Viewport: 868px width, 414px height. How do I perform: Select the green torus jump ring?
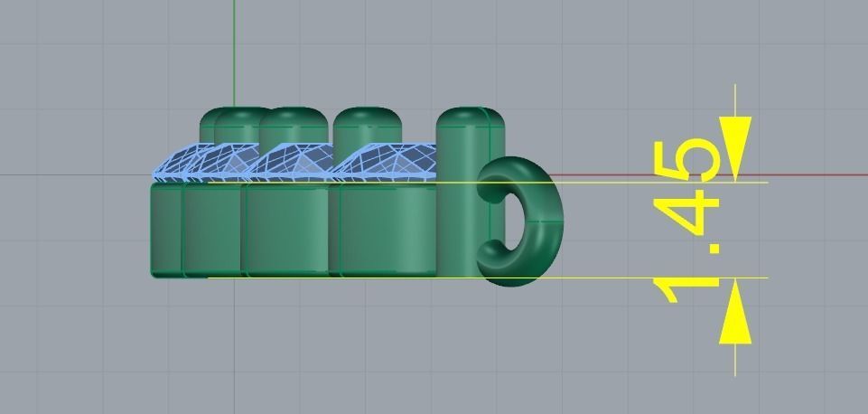tap(519, 221)
